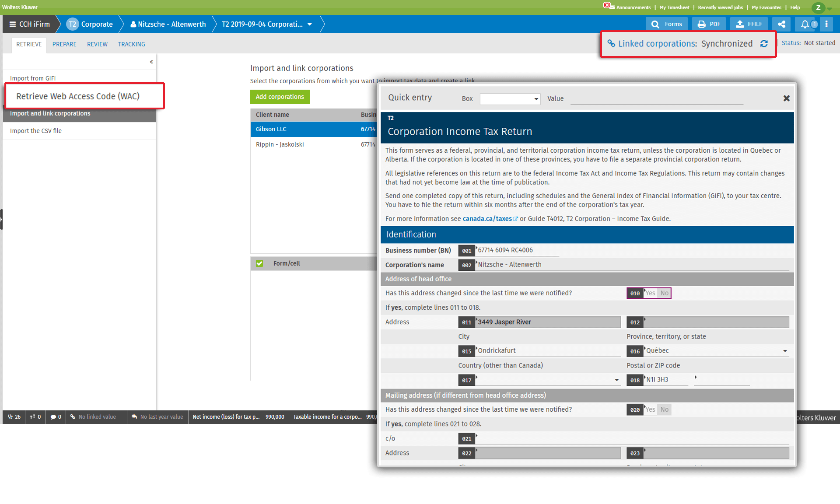Open the vertical three-dot more menu

click(826, 24)
